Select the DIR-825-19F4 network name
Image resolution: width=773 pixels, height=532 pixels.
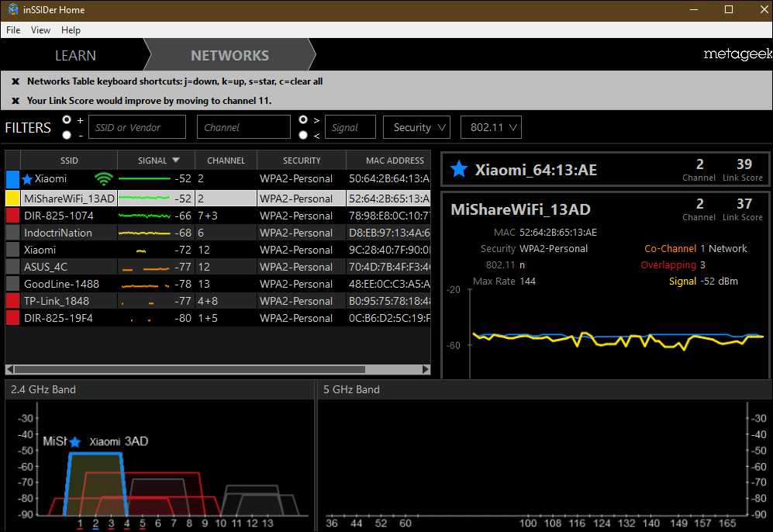[x=58, y=318]
